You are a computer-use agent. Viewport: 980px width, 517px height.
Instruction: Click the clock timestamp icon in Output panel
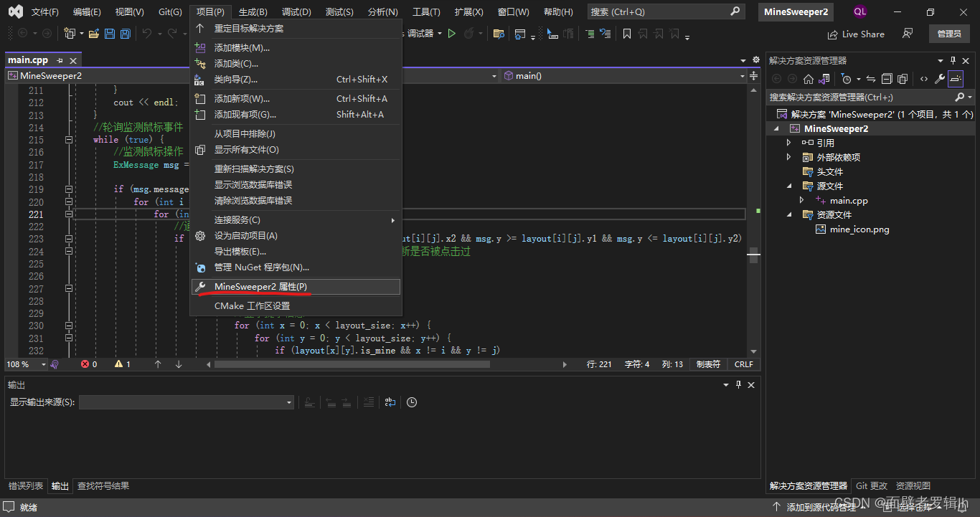coord(412,402)
